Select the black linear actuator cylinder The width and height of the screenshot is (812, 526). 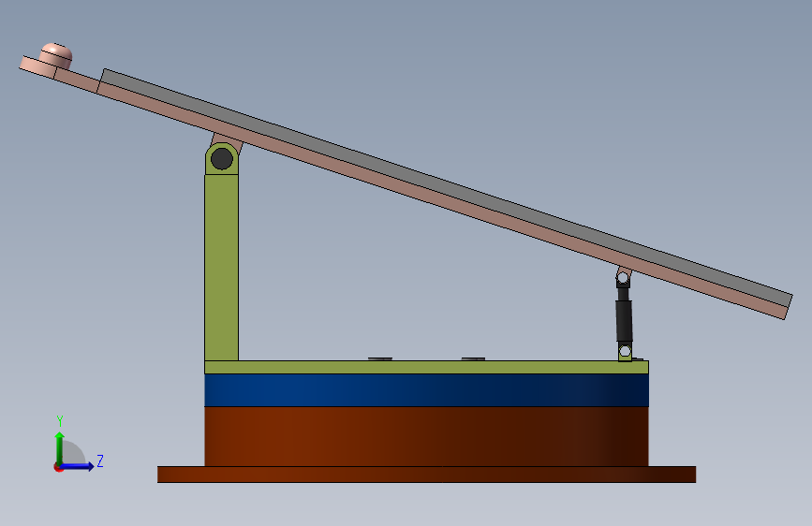pos(624,320)
